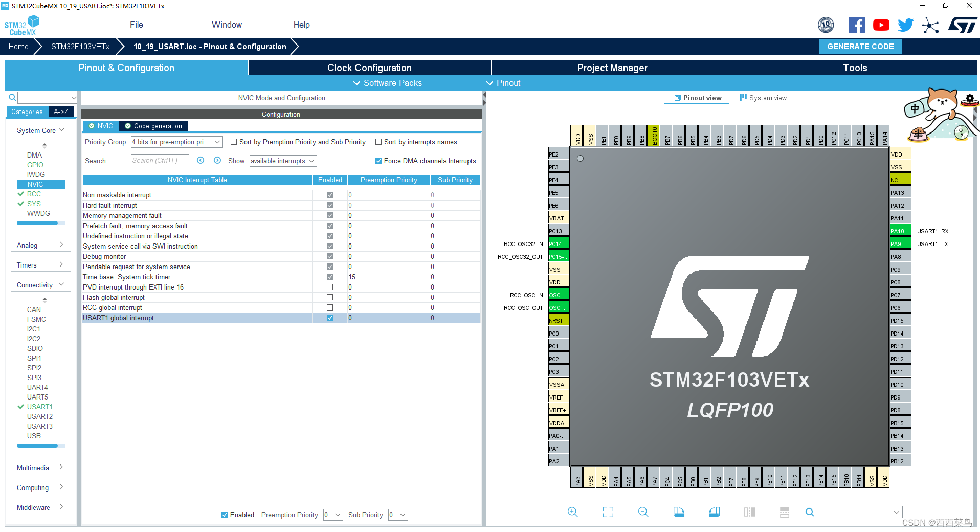Image resolution: width=980 pixels, height=532 pixels.
Task: Select pin PA9 labeled USART1_TX
Action: (899, 243)
